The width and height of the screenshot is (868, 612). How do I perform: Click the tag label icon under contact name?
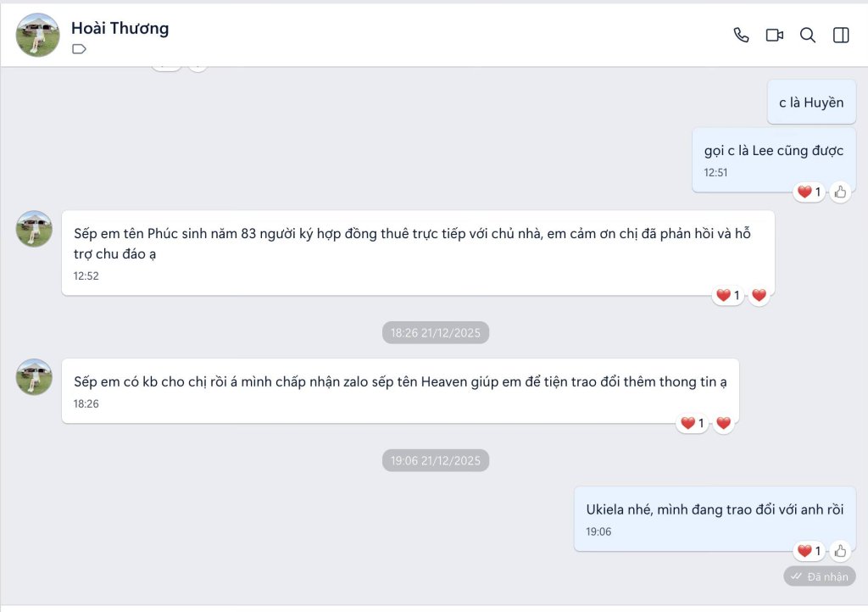point(79,49)
